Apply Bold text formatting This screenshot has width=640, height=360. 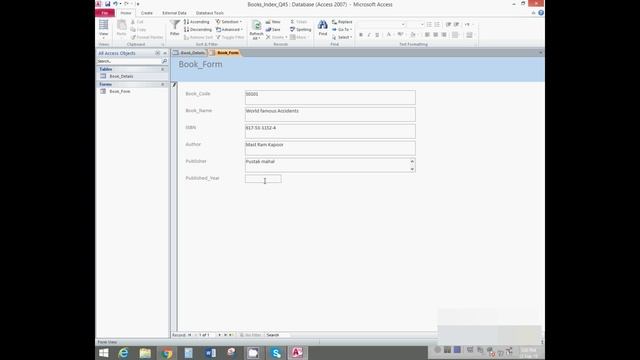point(361,35)
